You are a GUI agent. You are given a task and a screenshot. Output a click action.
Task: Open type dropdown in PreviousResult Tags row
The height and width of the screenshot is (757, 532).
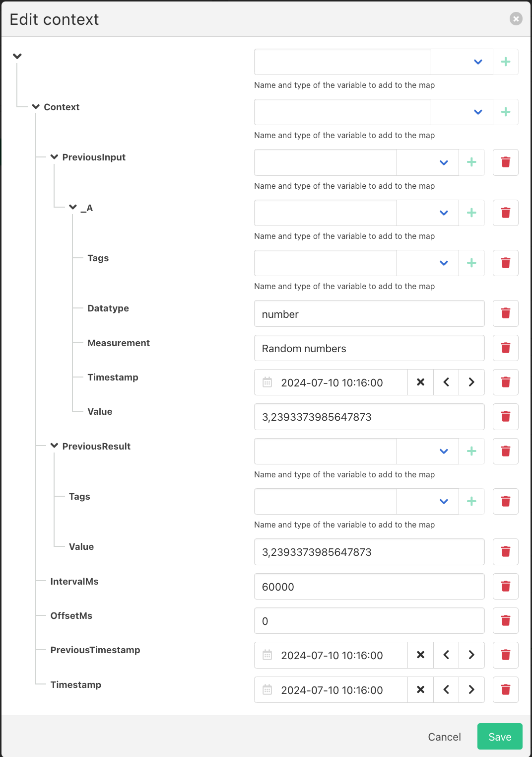pyautogui.click(x=428, y=501)
